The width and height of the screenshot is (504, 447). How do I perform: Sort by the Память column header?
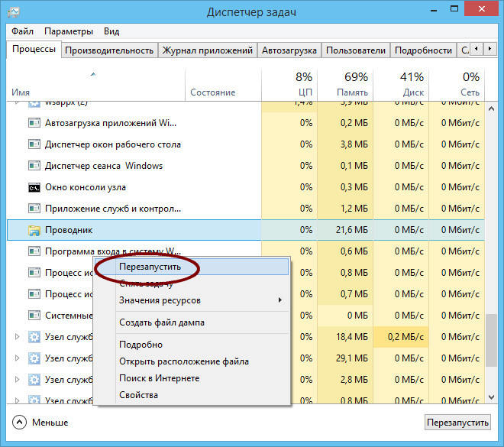(345, 86)
